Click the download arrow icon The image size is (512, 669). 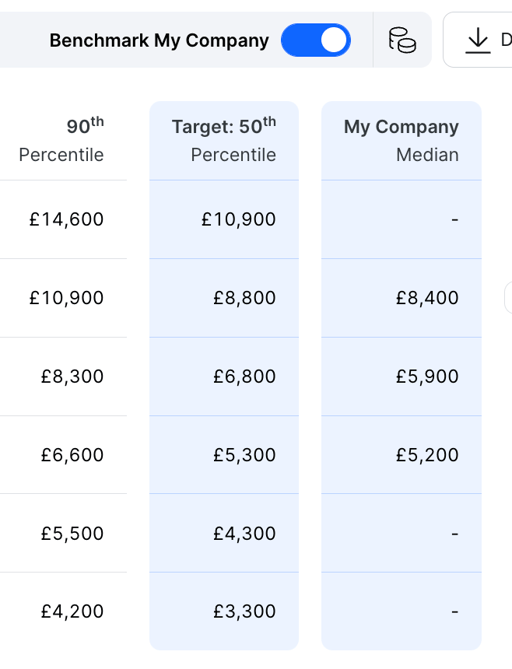(x=477, y=41)
